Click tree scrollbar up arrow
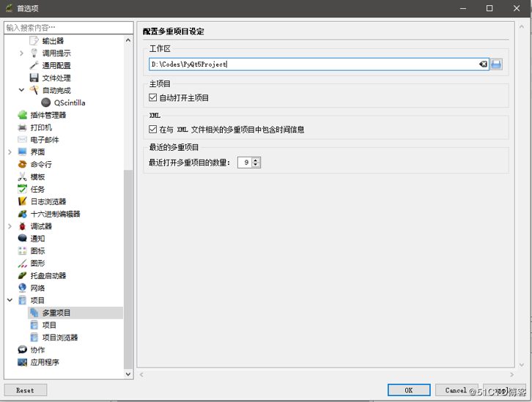The image size is (532, 402). [128, 40]
